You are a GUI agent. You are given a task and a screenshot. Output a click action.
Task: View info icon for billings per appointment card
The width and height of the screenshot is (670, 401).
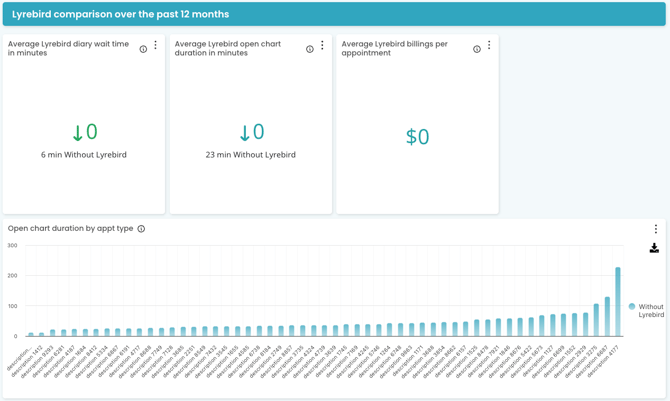pyautogui.click(x=477, y=49)
